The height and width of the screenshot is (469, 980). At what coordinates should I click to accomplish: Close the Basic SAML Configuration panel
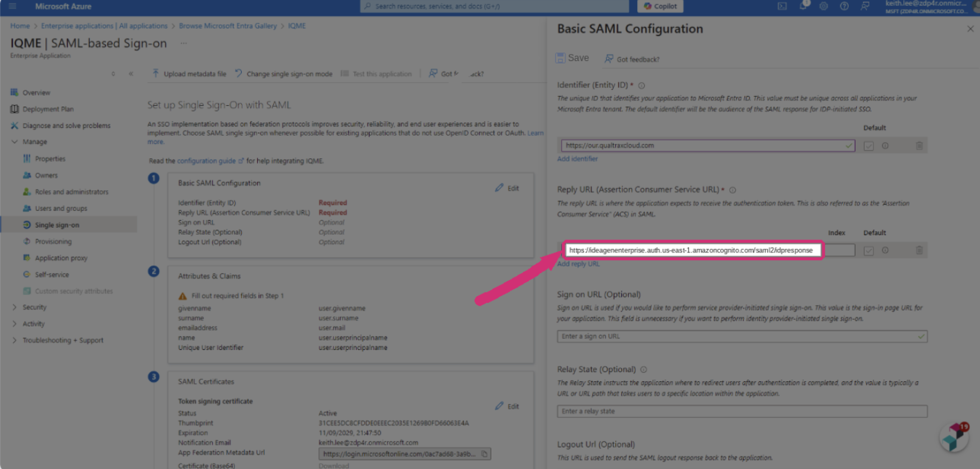[970, 29]
